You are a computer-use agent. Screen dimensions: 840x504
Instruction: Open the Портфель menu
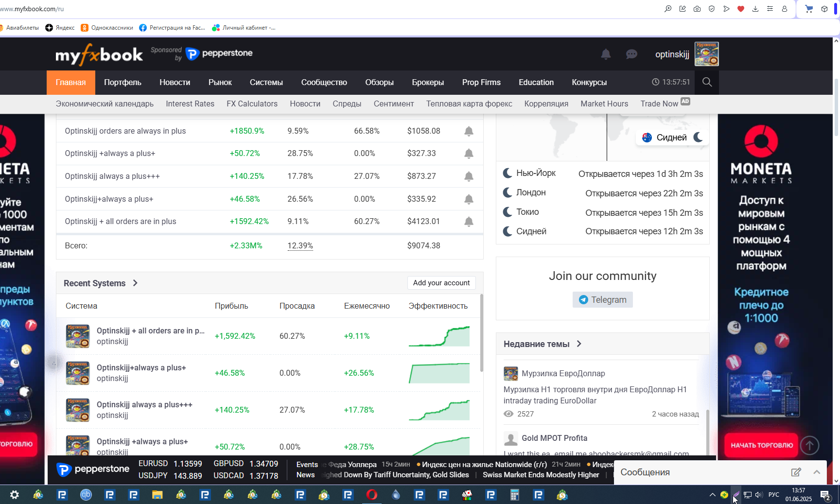point(122,83)
